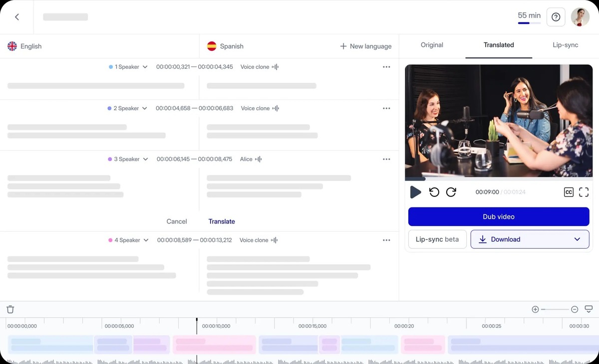
Task: Open more options for 1 Speaker row
Action: [386, 67]
